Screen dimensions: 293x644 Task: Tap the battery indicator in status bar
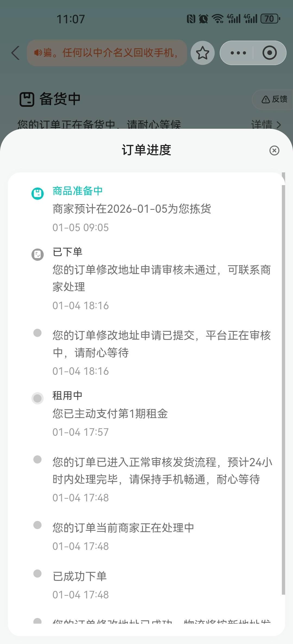click(270, 19)
